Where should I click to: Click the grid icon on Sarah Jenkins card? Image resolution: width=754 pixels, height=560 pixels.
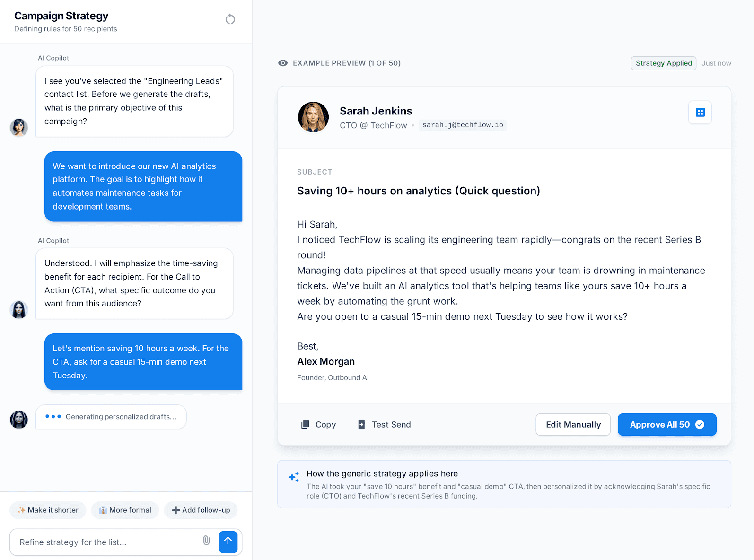[x=700, y=113]
